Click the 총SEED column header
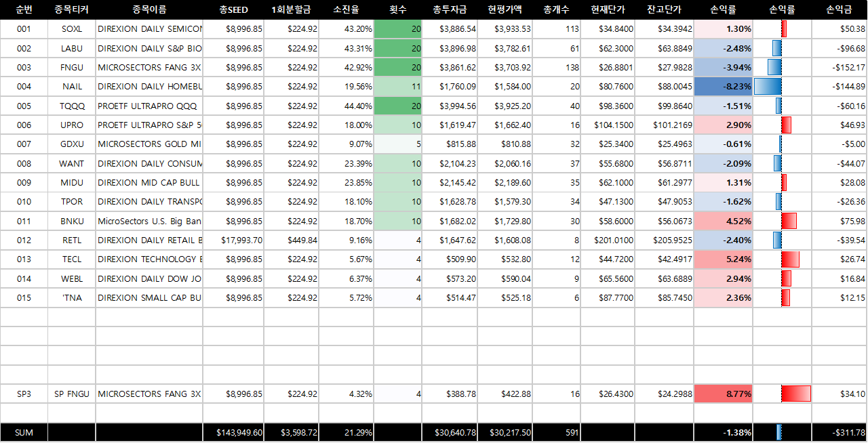 (x=233, y=9)
